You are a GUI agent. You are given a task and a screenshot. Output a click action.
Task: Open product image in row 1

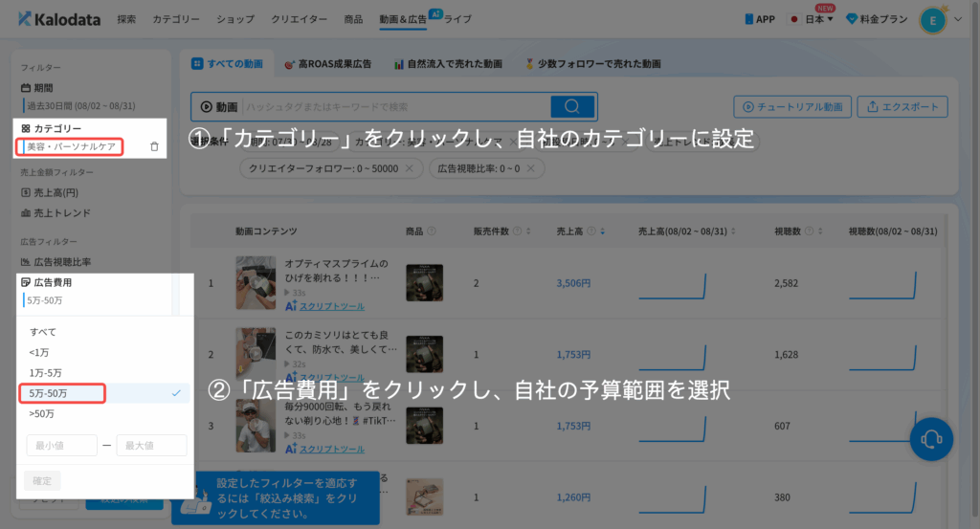pyautogui.click(x=424, y=283)
